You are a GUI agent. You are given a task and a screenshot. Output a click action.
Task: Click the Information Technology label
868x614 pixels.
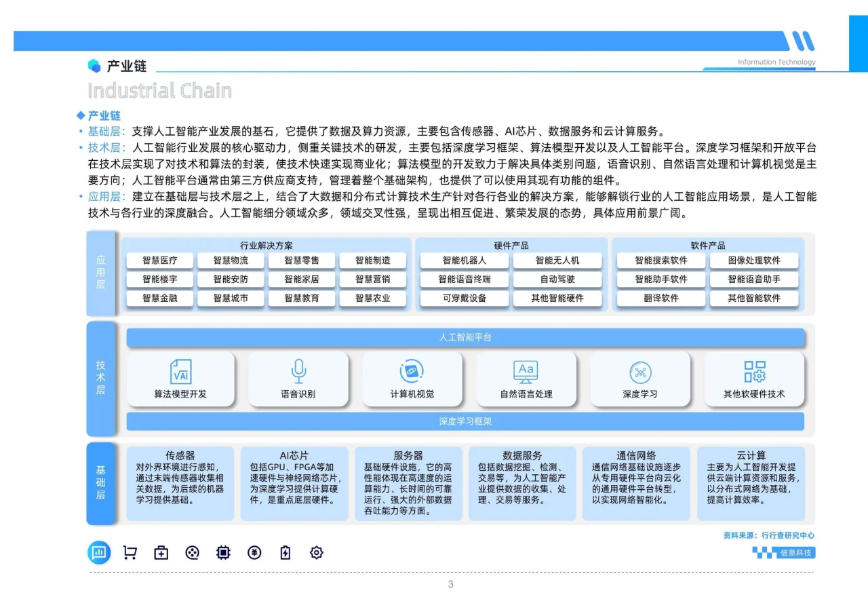point(777,62)
